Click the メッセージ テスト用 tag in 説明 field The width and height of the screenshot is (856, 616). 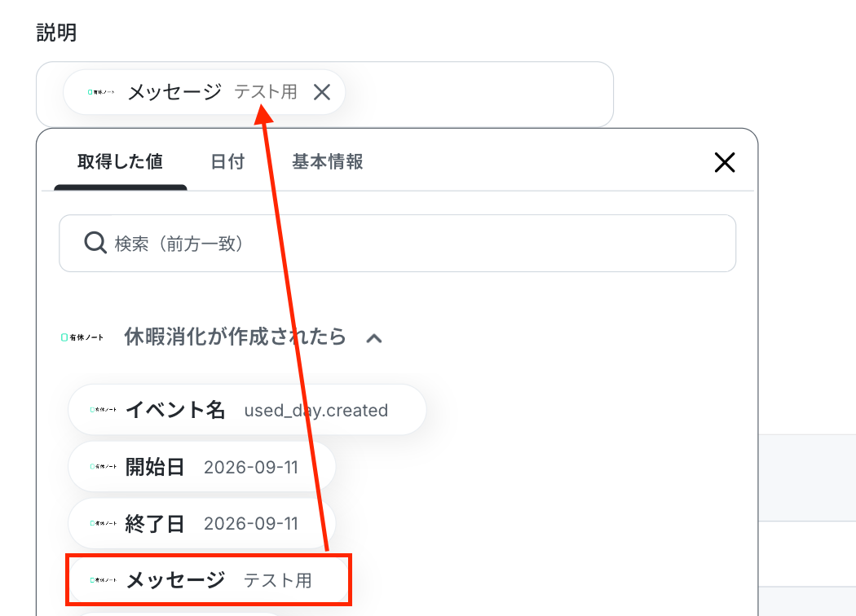coord(204,92)
